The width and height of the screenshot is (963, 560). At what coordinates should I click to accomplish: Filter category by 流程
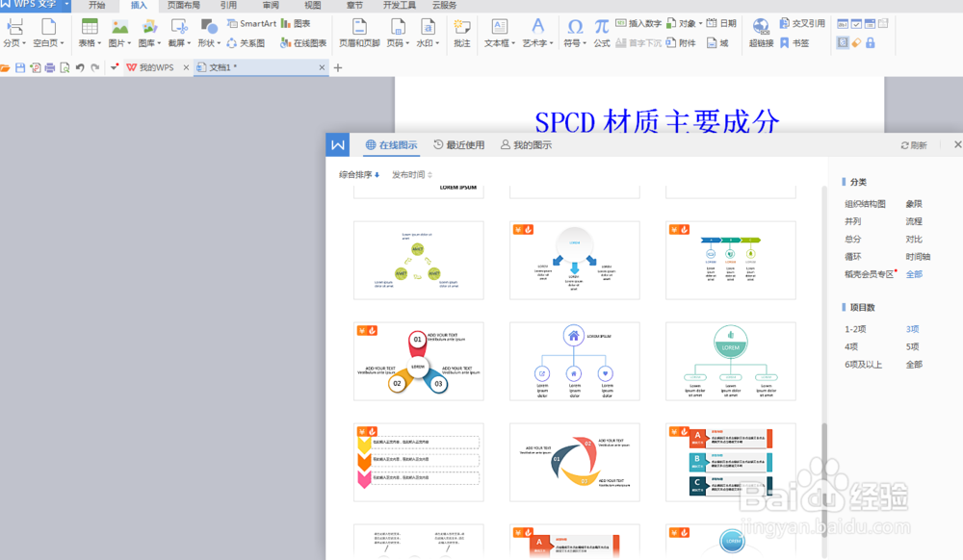click(x=914, y=221)
